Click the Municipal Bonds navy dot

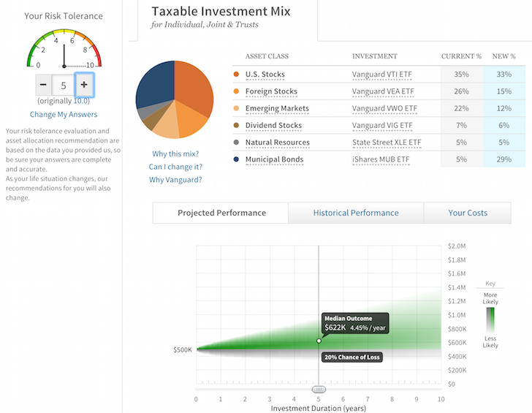click(x=236, y=159)
